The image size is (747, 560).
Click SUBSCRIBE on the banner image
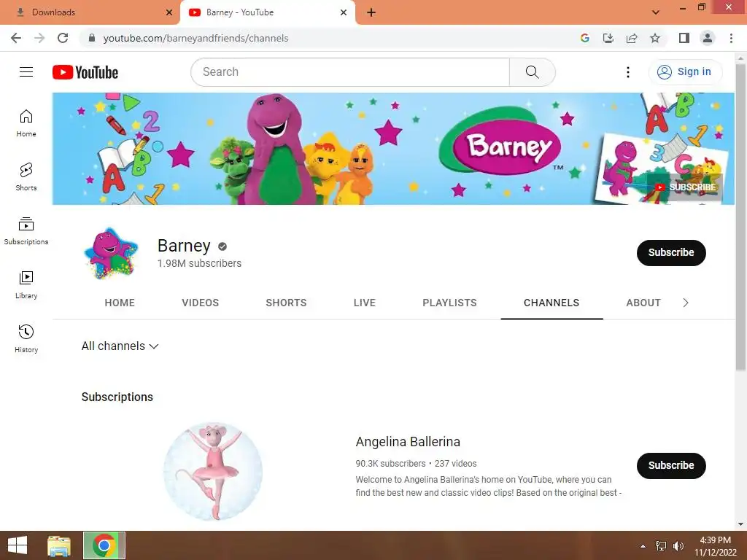684,187
